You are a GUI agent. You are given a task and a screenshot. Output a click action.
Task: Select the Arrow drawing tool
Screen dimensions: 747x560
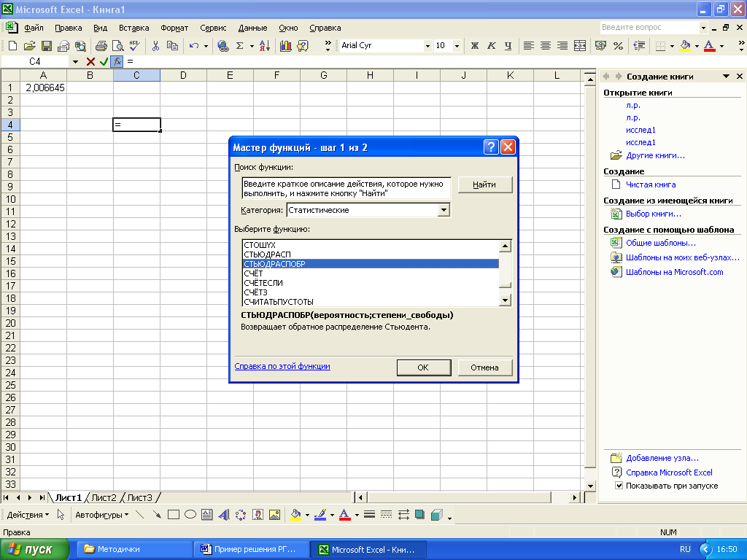pos(156,515)
